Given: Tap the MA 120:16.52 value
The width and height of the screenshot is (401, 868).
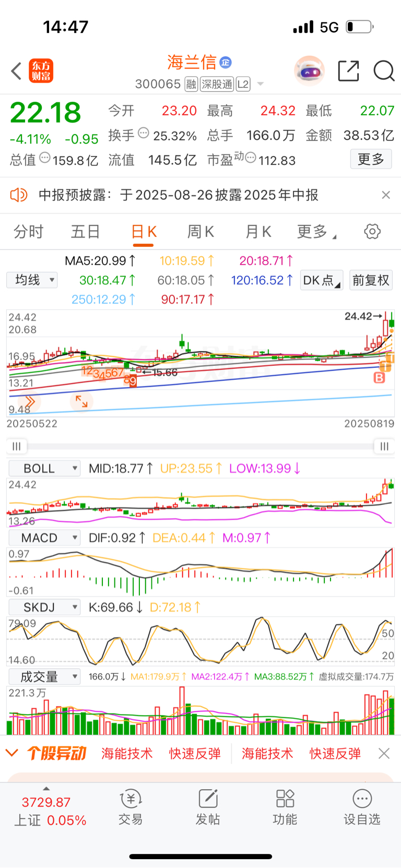Looking at the screenshot, I should (262, 280).
